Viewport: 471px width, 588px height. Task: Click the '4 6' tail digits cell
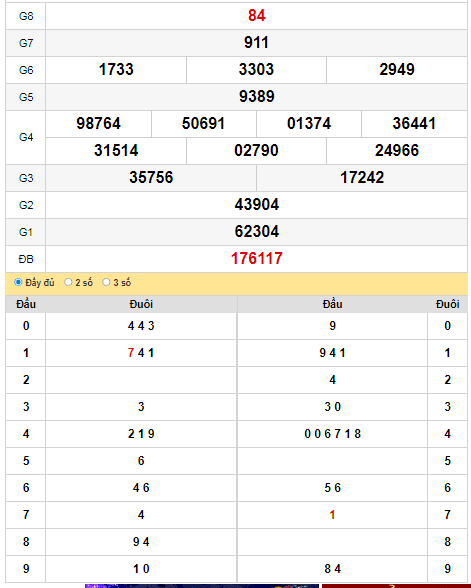pyautogui.click(x=141, y=488)
